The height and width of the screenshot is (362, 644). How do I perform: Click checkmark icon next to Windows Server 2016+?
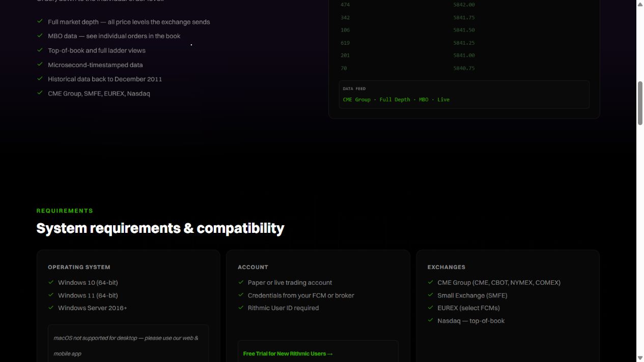point(51,308)
